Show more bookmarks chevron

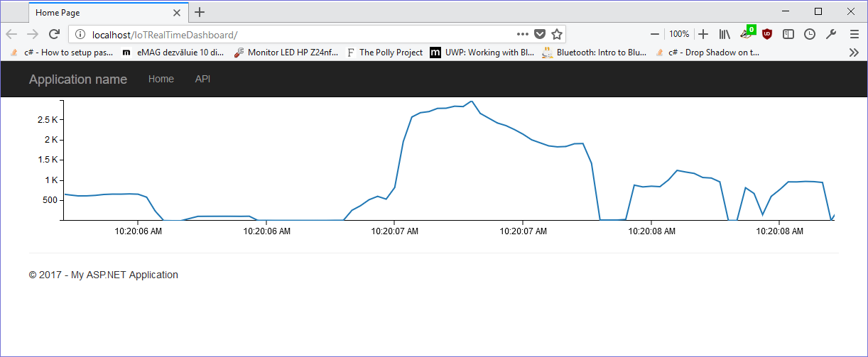tap(854, 52)
